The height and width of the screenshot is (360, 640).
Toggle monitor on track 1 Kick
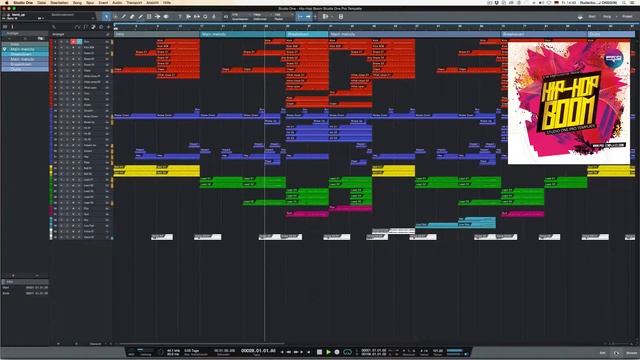click(x=79, y=42)
